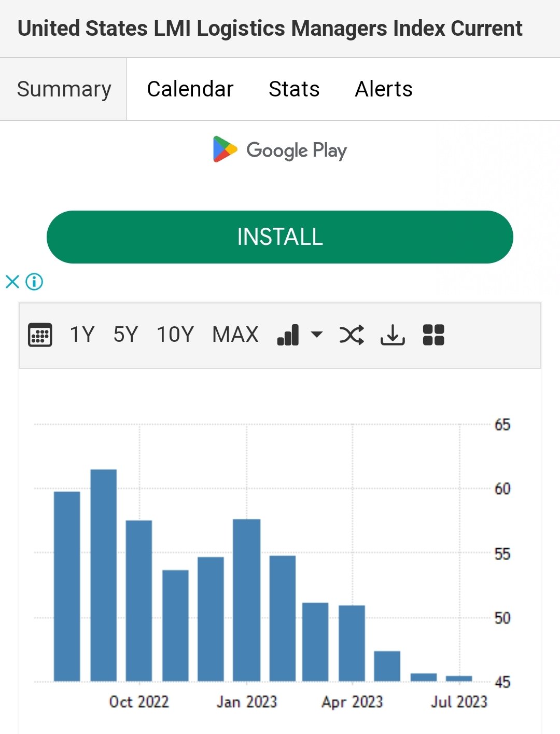Tap the green INSTALL button
560x734 pixels.
(280, 237)
